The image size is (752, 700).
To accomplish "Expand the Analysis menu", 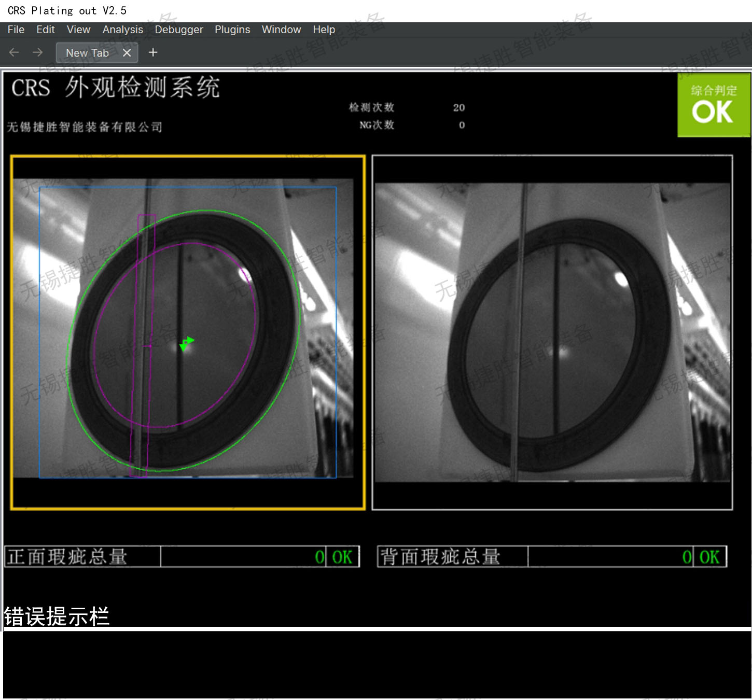I will [122, 30].
